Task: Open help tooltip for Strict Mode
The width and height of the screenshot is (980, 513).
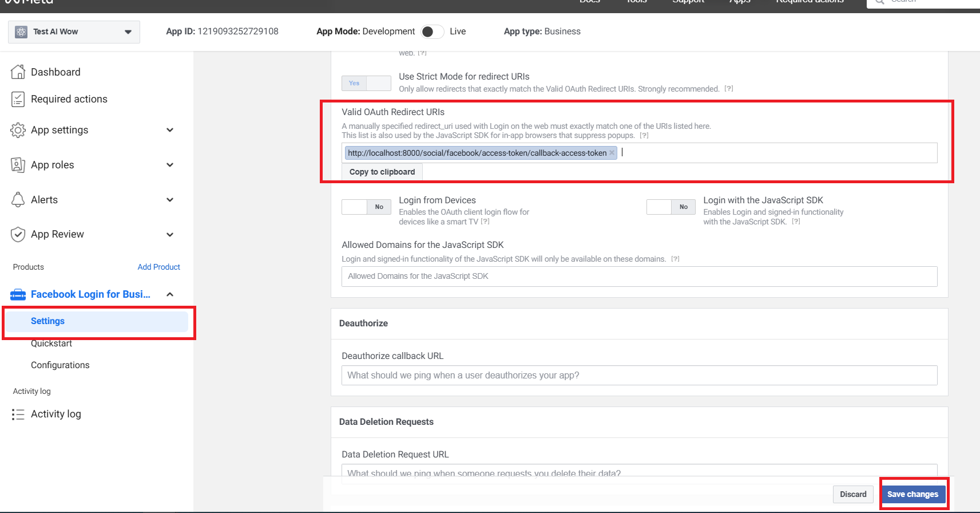Action: 729,89
